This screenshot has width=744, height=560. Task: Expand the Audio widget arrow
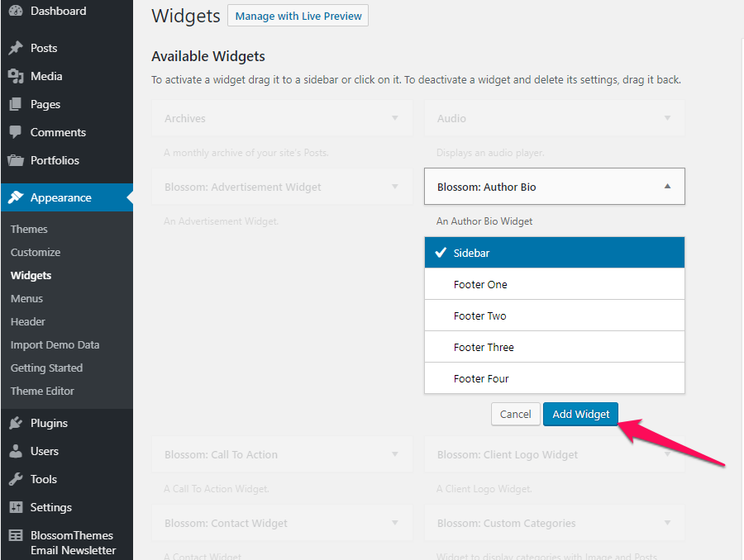(x=667, y=118)
